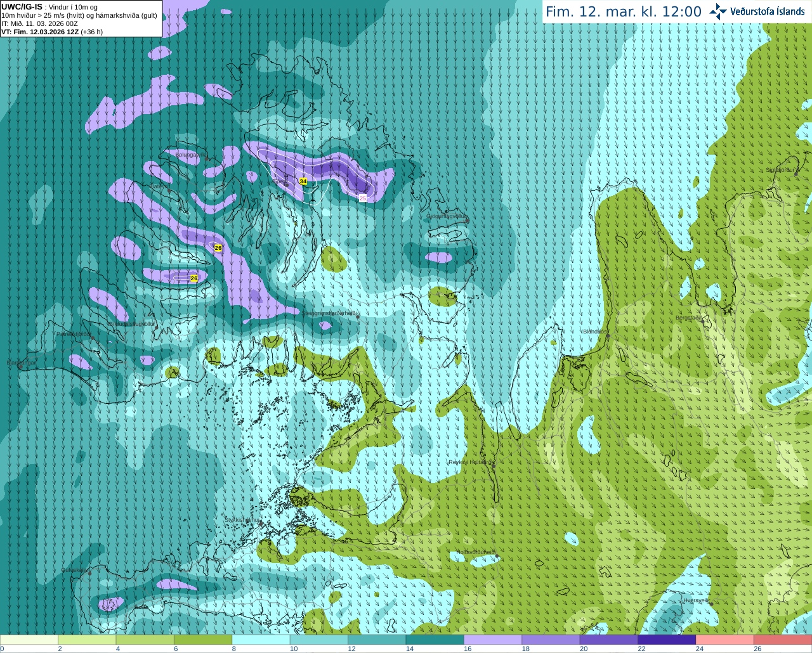Screen dimensions: 812x653
Task: Click the 10m hviður > 25 m/s description line
Action: pyautogui.click(x=79, y=15)
